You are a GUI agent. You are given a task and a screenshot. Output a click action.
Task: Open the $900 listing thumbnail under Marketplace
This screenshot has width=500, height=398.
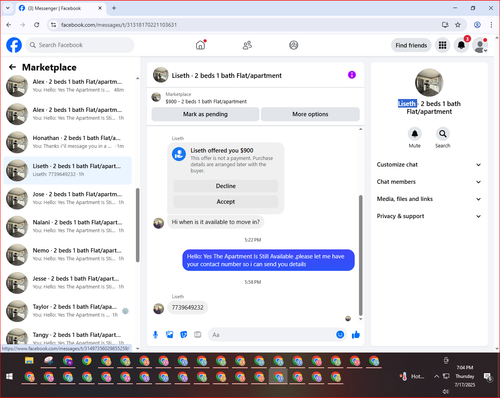click(156, 97)
